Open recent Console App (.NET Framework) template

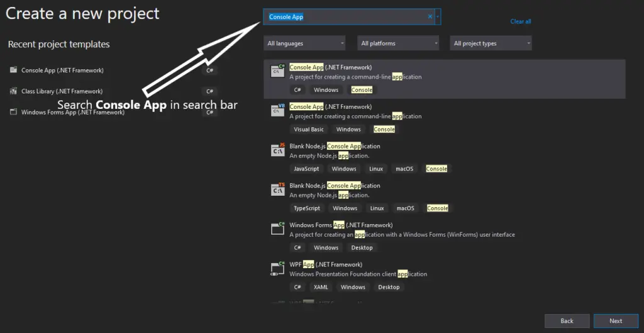pos(113,71)
